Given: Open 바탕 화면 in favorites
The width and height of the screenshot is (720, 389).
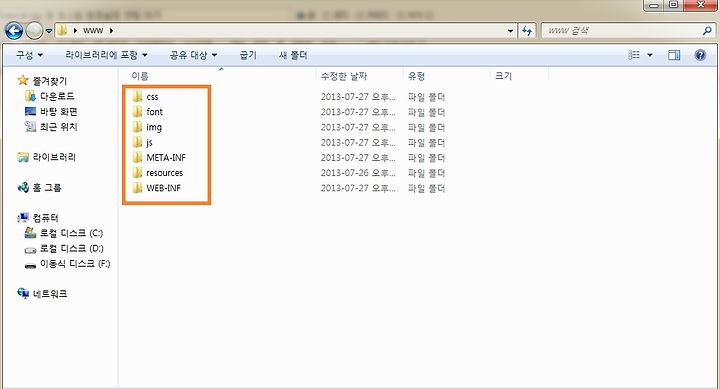Looking at the screenshot, I should 59,112.
